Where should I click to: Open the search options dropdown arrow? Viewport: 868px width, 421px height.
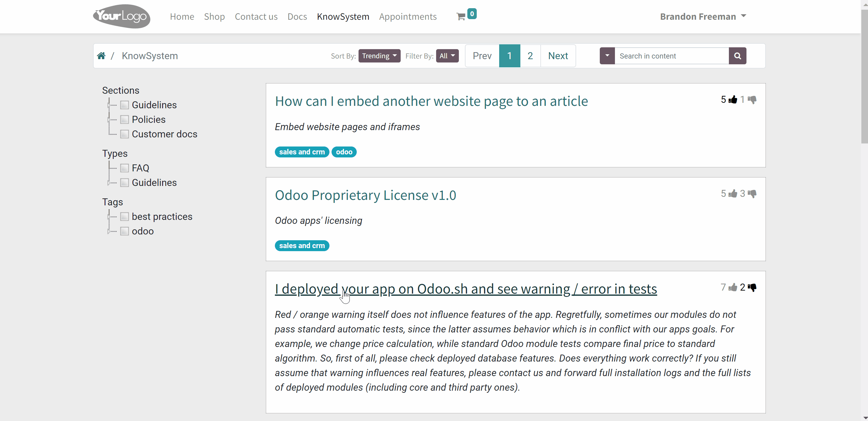click(607, 56)
